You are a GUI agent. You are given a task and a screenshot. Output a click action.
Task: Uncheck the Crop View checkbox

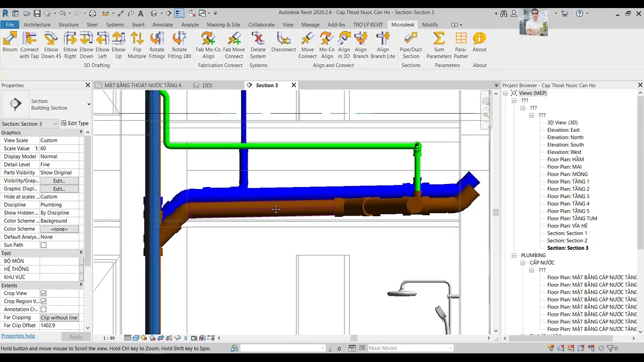[x=43, y=294]
